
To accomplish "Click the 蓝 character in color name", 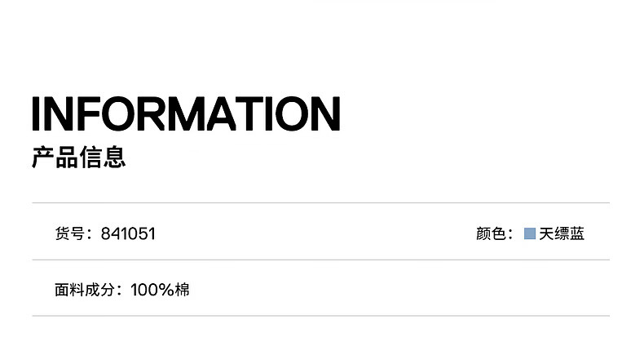I will pyautogui.click(x=577, y=234).
